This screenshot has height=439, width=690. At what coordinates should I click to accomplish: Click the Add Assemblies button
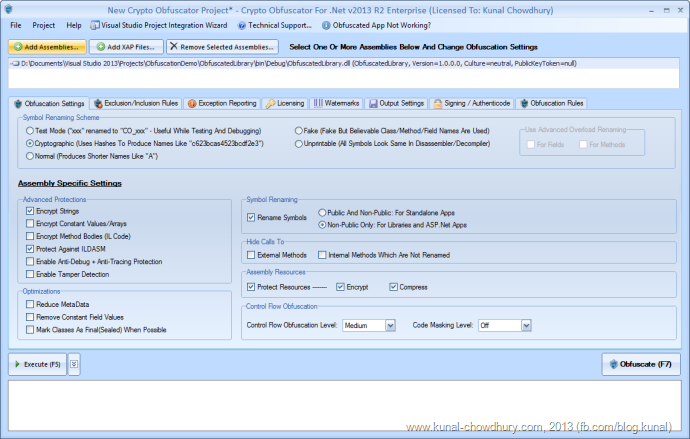point(47,47)
